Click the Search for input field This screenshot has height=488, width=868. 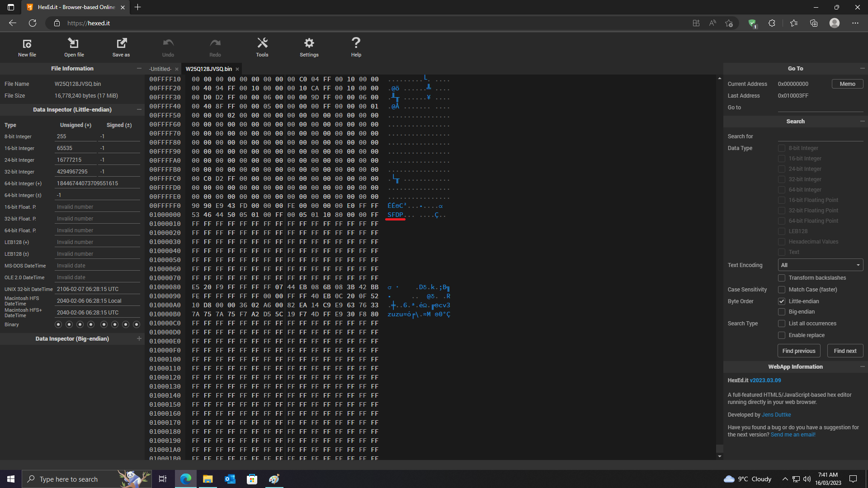[821, 136]
